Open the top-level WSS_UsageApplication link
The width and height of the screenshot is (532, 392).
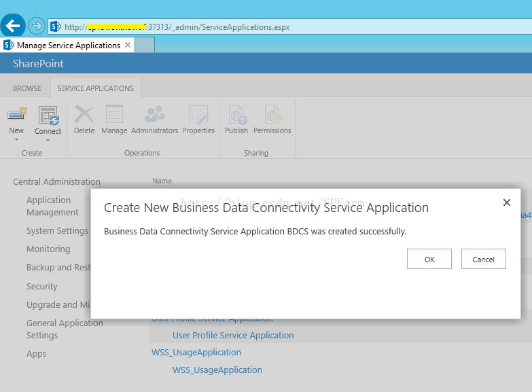(x=196, y=353)
